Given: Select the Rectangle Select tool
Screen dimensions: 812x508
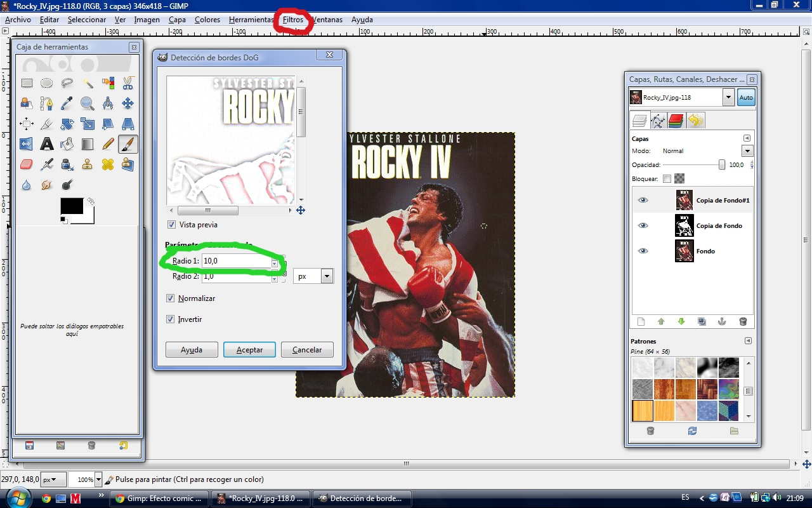Looking at the screenshot, I should coord(26,83).
